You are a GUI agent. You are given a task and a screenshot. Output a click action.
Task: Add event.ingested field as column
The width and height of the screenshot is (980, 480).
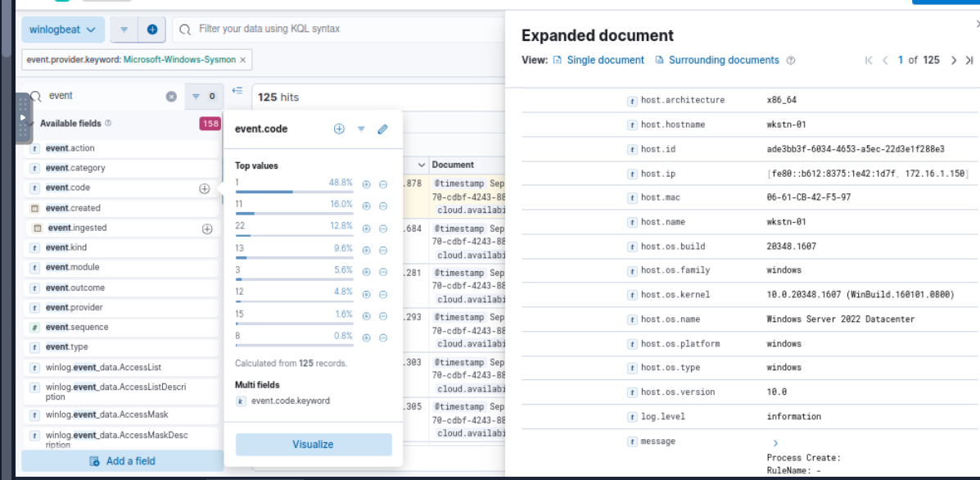(x=207, y=229)
